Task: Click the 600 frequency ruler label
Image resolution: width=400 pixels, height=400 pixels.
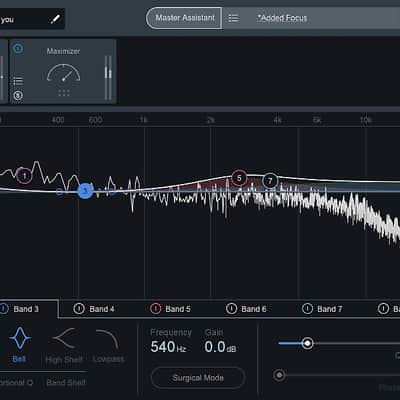Action: click(x=95, y=120)
